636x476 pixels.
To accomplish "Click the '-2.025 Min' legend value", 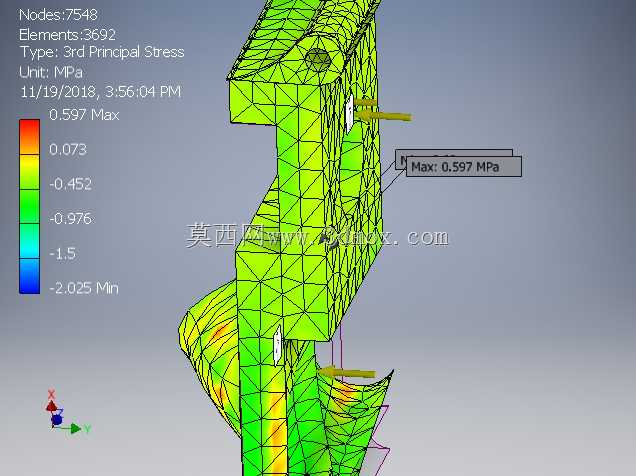I will [84, 288].
